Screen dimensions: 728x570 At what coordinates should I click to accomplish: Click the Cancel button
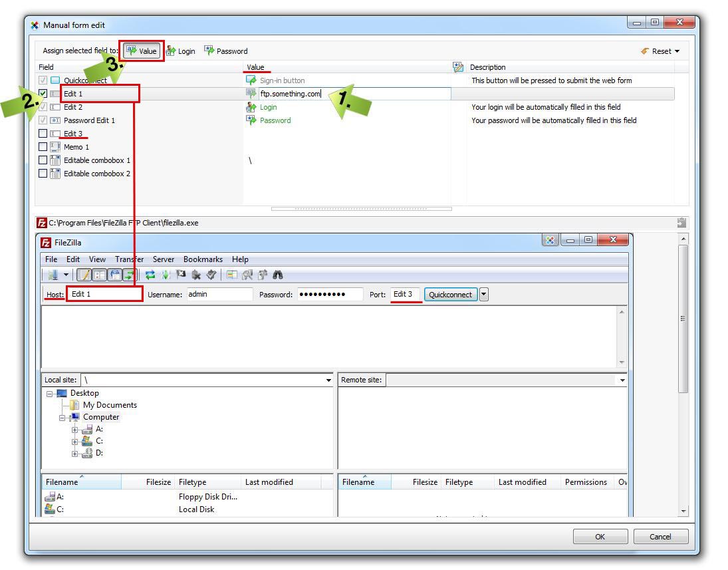(x=660, y=537)
